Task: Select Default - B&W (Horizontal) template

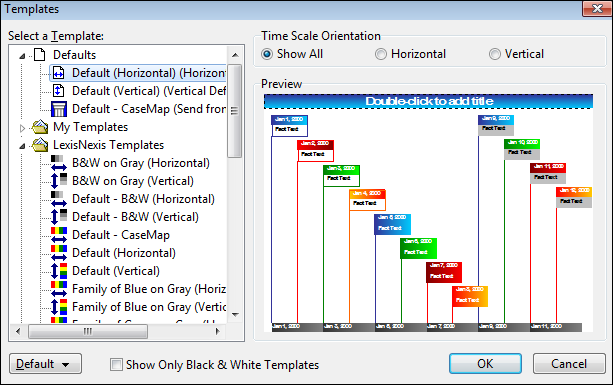Action: [x=143, y=199]
